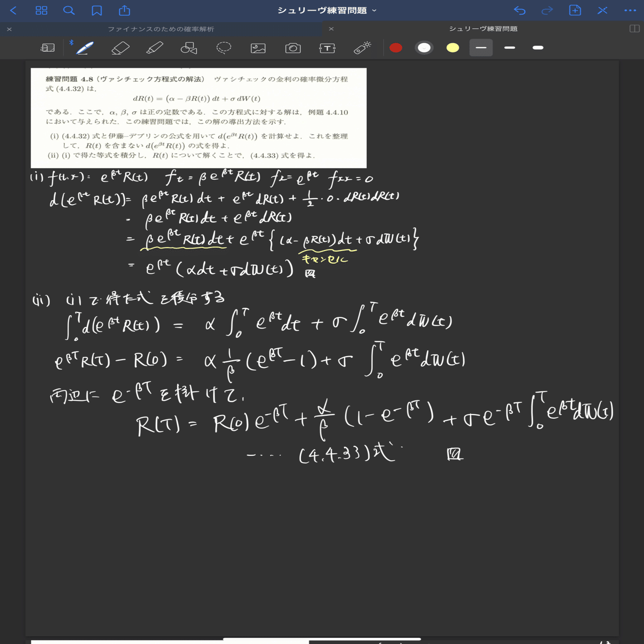Undo the last stroke
Viewport: 644px width, 644px height.
520,10
